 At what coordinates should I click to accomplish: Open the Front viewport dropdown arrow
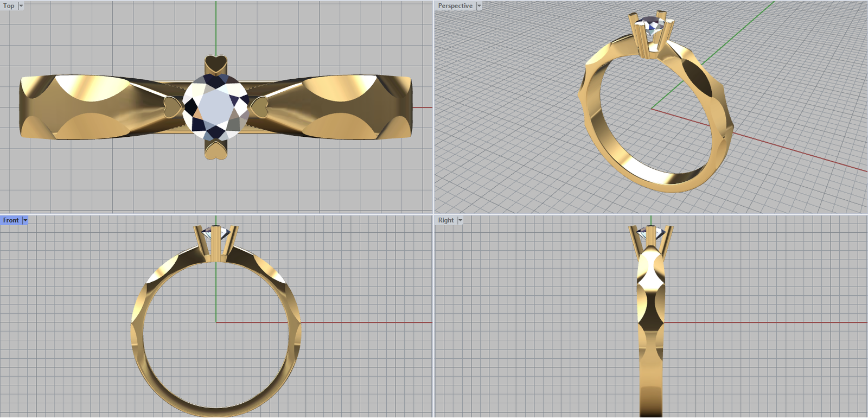[x=25, y=220]
